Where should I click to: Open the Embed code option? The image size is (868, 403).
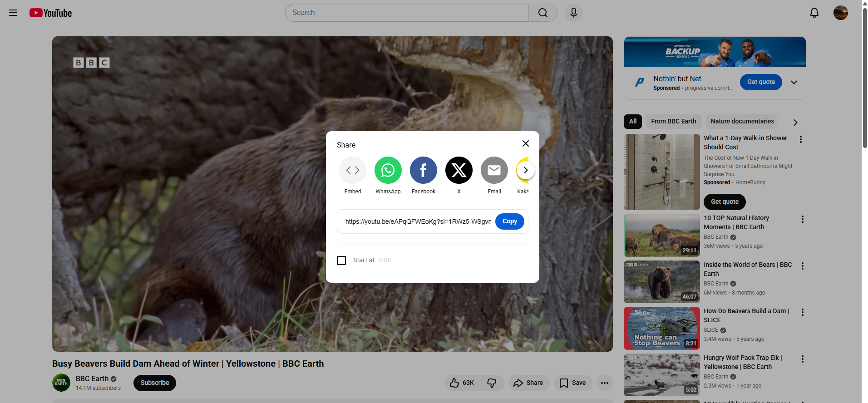point(352,171)
